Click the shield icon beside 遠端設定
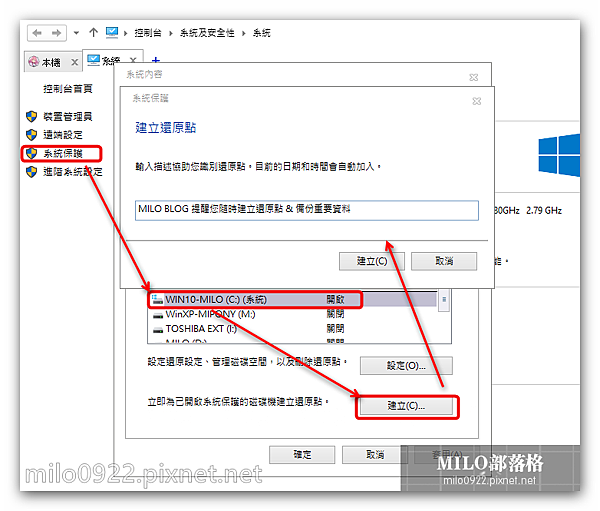Screen dimensions: 600x511 point(31,135)
